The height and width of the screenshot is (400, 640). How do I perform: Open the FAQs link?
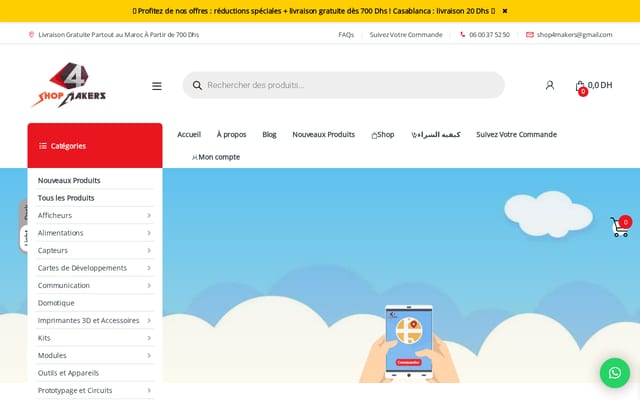point(346,35)
